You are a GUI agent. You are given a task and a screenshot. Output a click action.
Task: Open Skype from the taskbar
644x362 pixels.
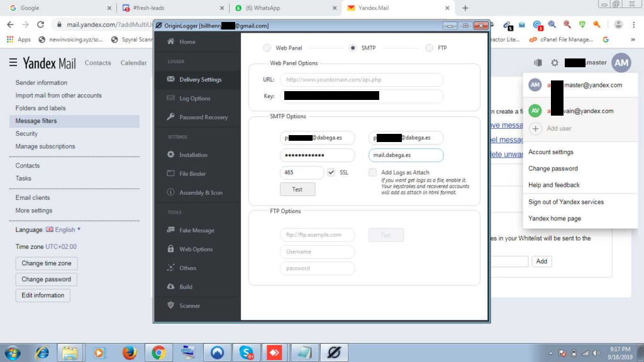click(x=247, y=353)
